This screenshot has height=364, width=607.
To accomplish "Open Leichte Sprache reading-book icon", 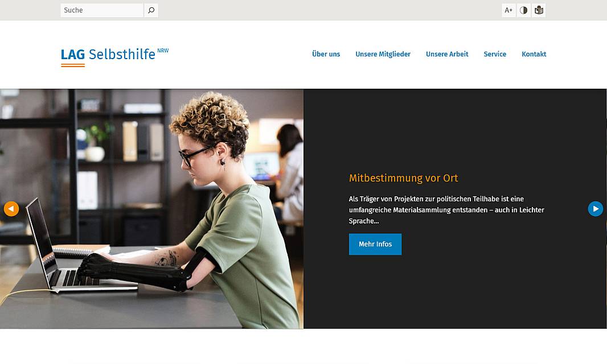I will (x=539, y=10).
